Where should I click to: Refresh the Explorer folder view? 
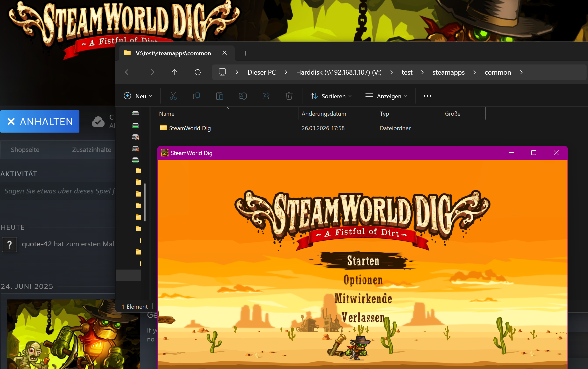[x=197, y=72]
